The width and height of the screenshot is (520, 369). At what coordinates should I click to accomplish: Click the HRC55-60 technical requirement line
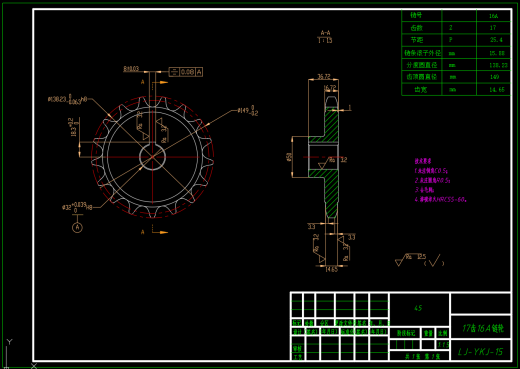click(440, 200)
